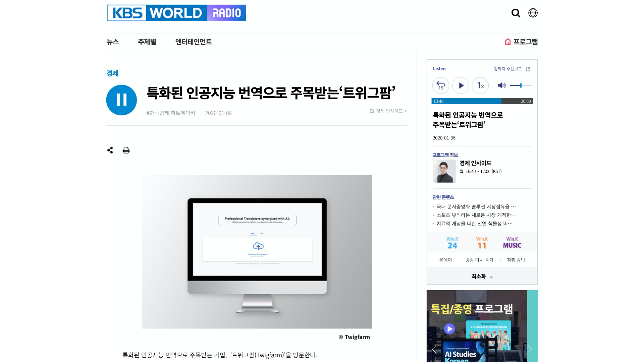
Task: Click the © Twigfarm image caption
Action: pyautogui.click(x=354, y=337)
